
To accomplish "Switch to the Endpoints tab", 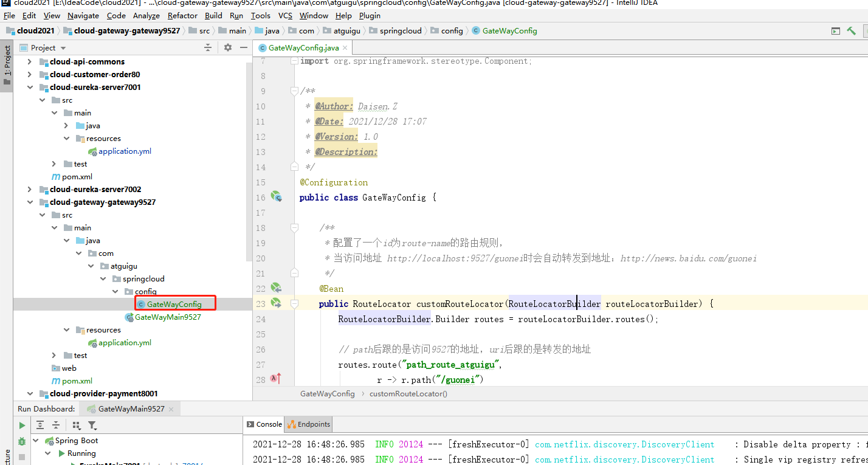I will (309, 424).
